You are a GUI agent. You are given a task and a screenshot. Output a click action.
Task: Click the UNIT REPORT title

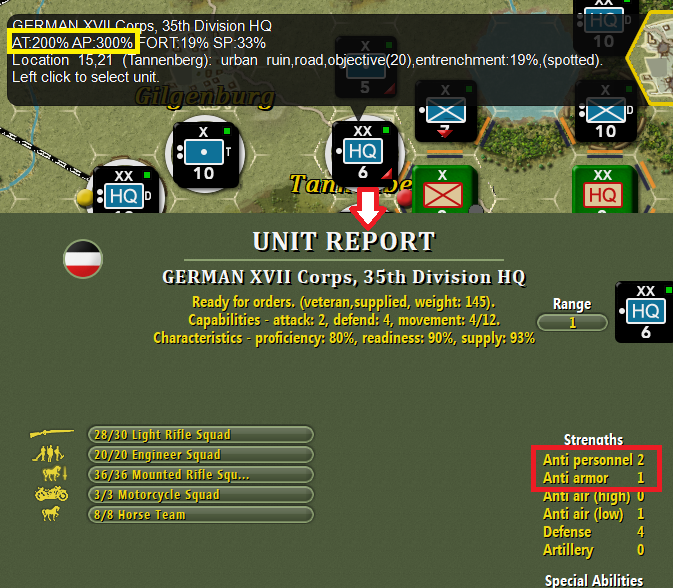pos(344,241)
